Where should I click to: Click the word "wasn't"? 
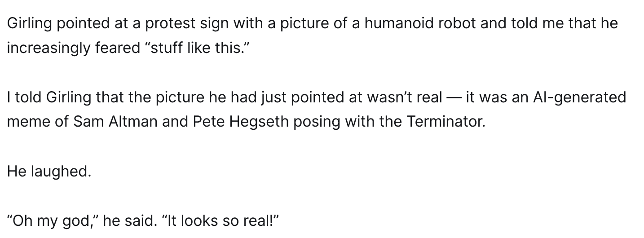388,97
